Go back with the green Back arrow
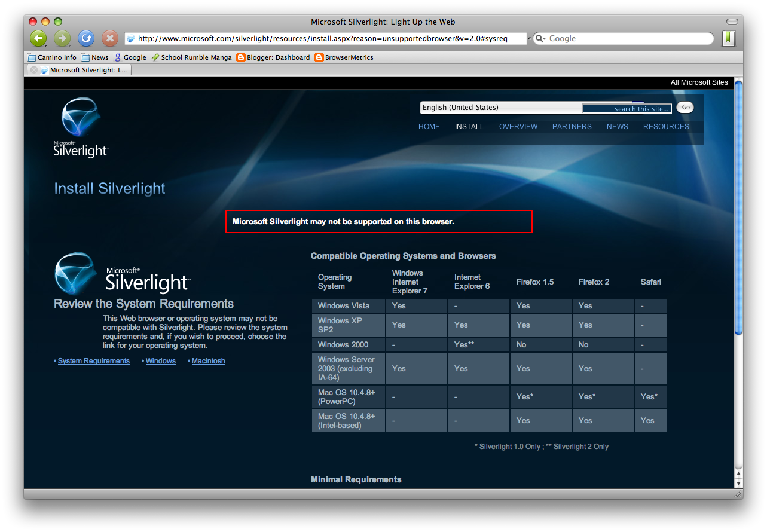This screenshot has width=767, height=532. (38, 39)
